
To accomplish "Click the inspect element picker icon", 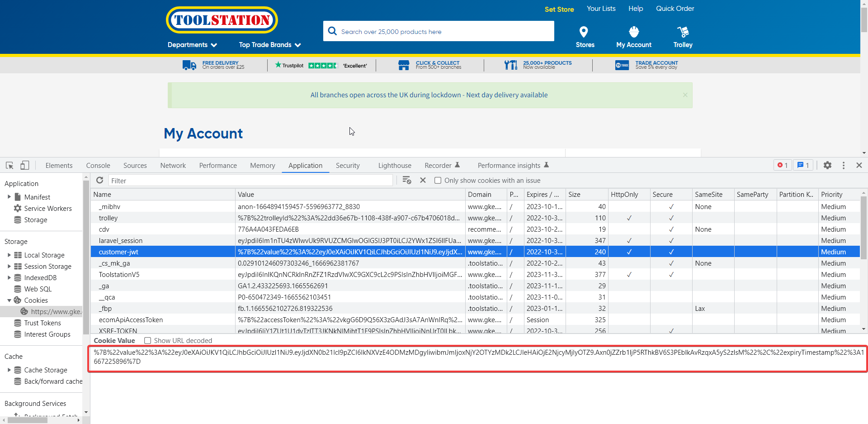I will [9, 166].
